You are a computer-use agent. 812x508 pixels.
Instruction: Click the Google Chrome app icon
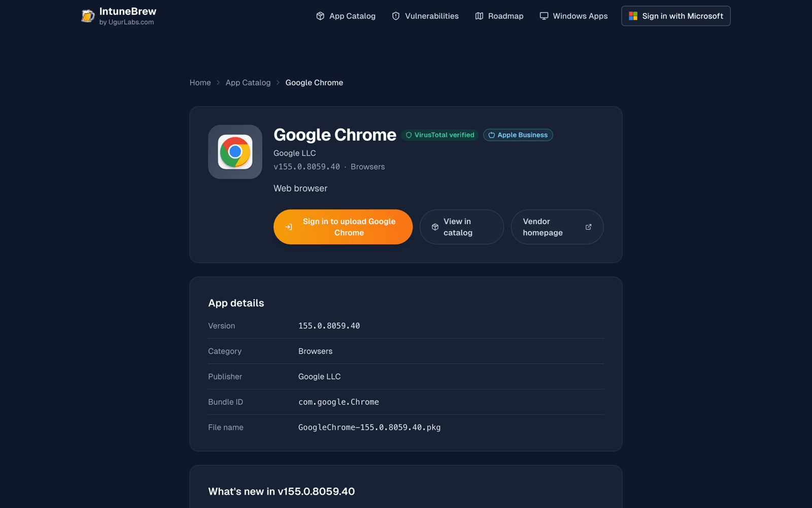point(235,152)
